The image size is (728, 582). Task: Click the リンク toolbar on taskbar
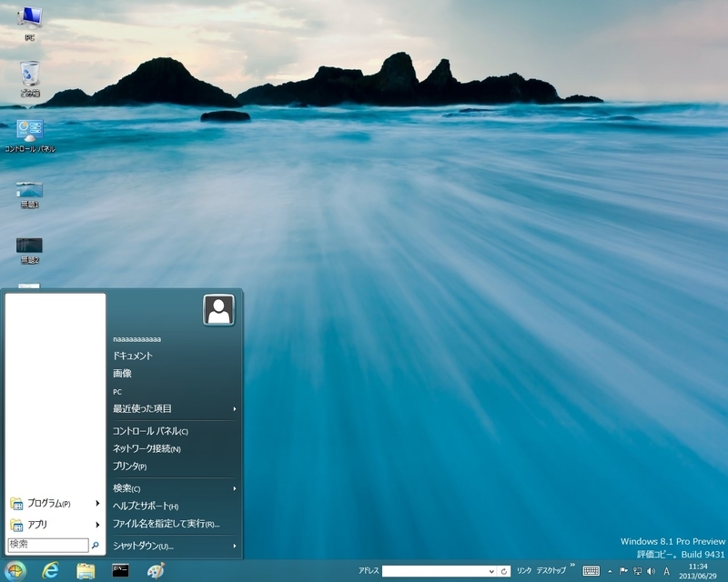coord(524,571)
